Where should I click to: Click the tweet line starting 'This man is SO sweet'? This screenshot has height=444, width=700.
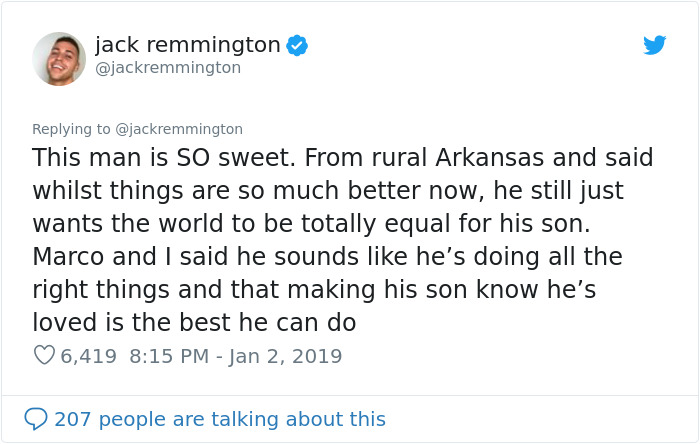(x=342, y=158)
